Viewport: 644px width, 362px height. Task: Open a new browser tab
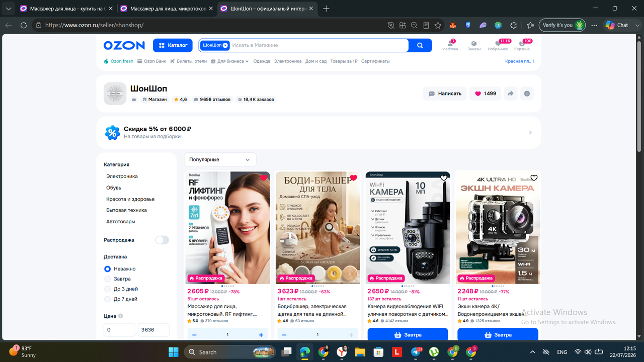(x=326, y=9)
